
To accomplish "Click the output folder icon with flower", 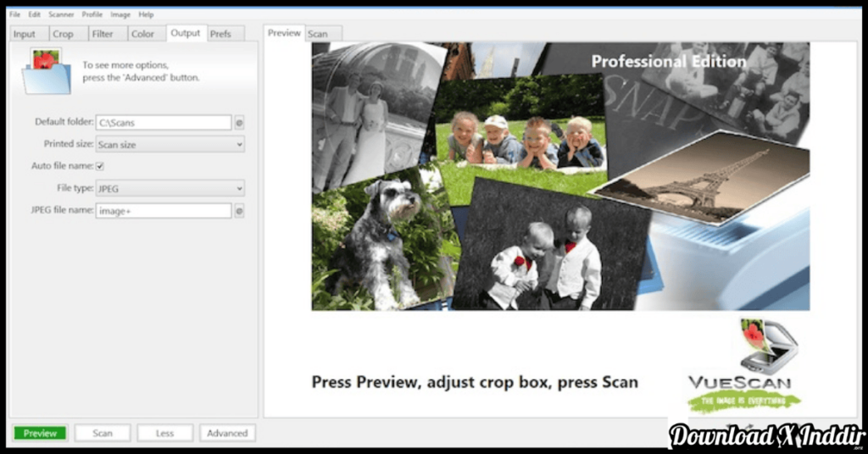I will pos(47,71).
